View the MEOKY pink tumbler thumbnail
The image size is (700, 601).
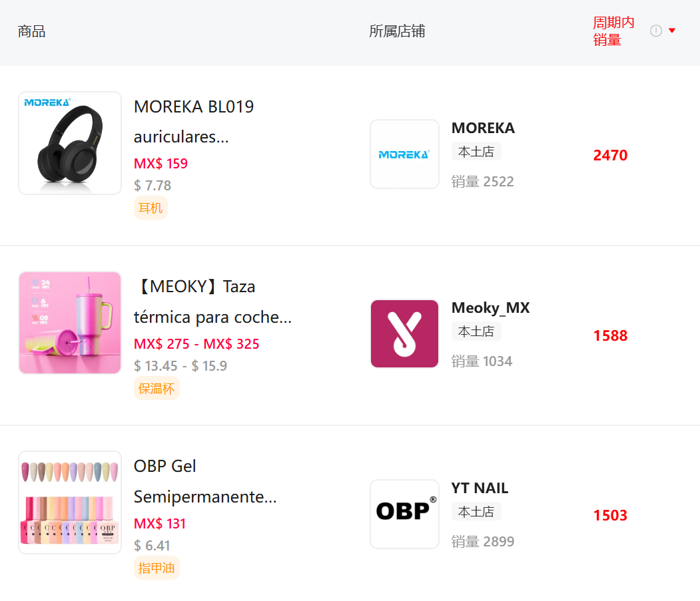point(70,323)
